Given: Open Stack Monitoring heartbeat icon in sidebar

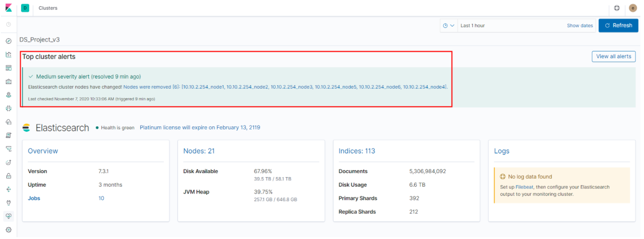Looking at the screenshot, I should pyautogui.click(x=9, y=216).
